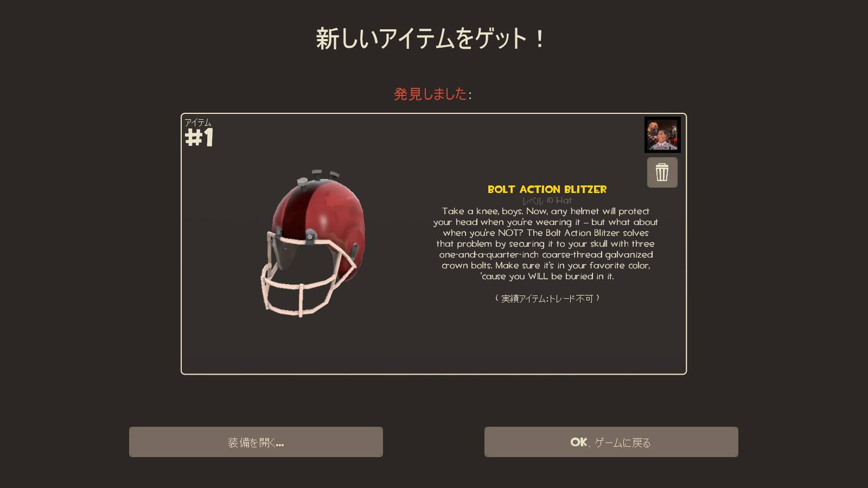Screen dimensions: 868x488
Task: Open loadout with 装備を開く button
Action: coord(256,442)
